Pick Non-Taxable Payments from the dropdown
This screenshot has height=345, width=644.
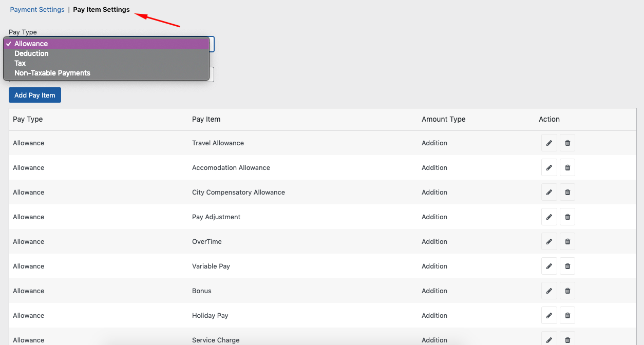tap(52, 73)
